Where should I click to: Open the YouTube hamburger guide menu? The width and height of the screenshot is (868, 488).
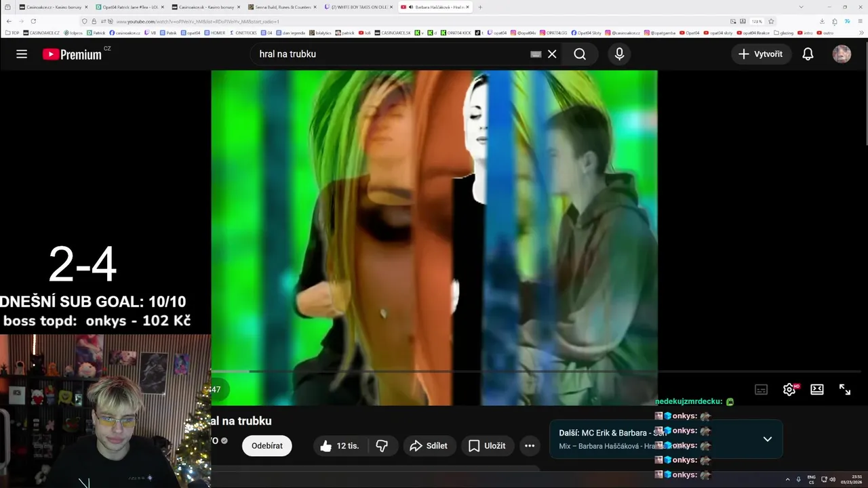coord(22,54)
